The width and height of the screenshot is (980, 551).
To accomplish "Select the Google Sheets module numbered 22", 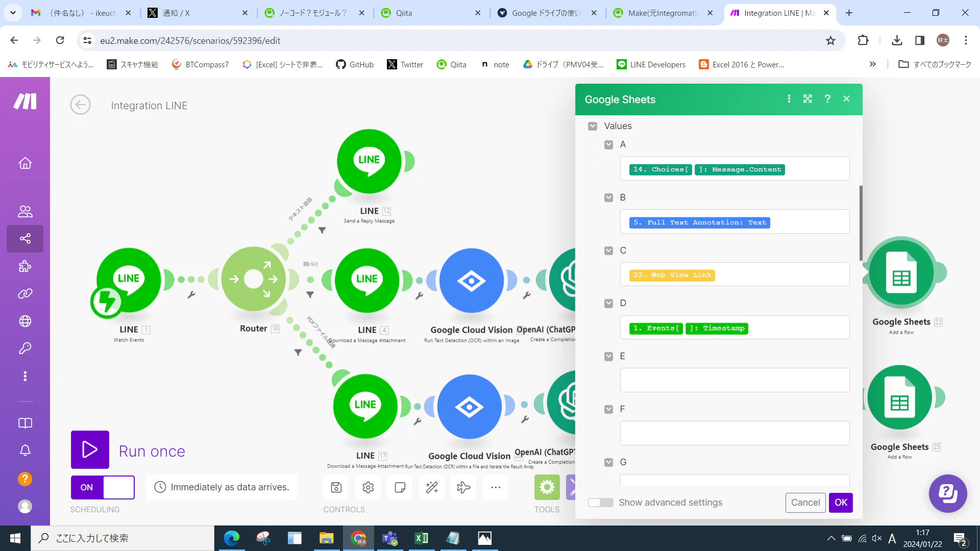I will click(x=901, y=272).
